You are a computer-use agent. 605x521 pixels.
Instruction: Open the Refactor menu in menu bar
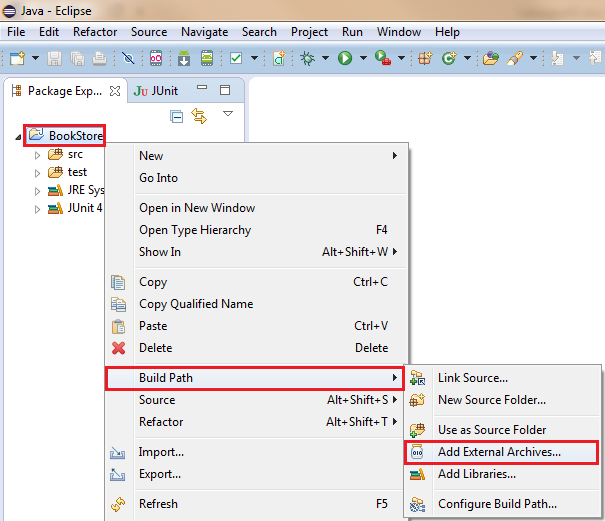(x=95, y=32)
